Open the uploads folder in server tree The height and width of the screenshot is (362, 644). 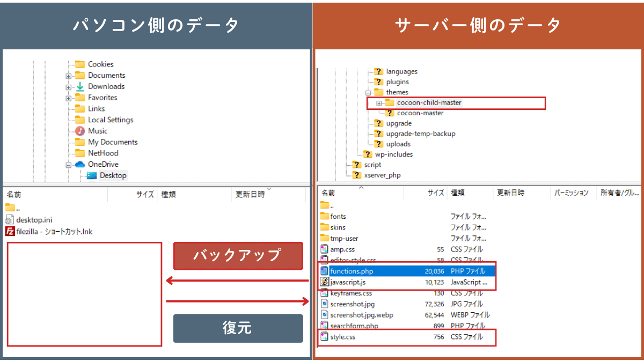click(398, 144)
